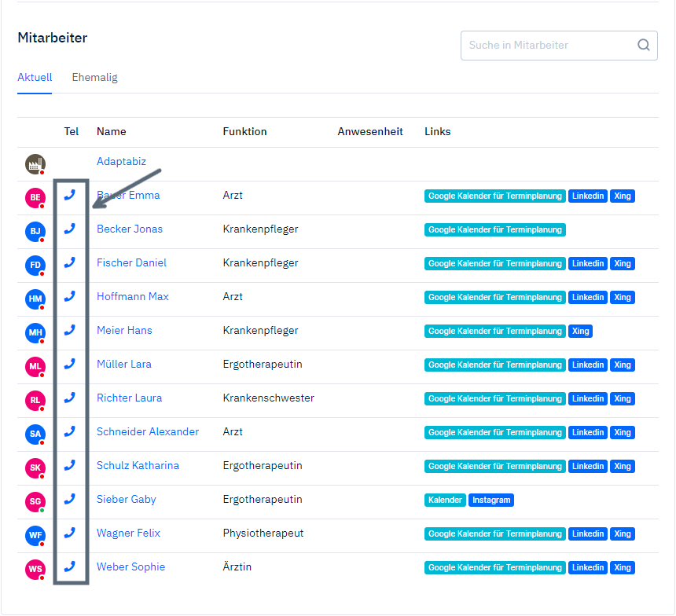This screenshot has width=676, height=616.
Task: Click the phone icon for Sieber Gaby
Action: (70, 500)
